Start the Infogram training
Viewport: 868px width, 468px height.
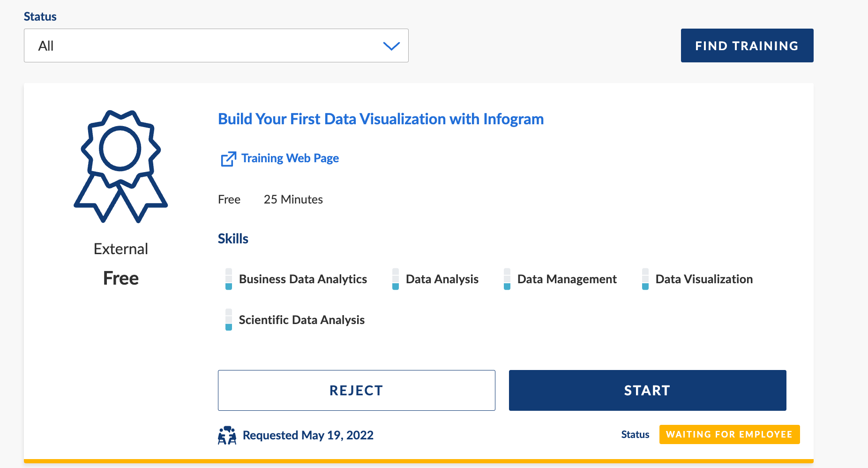[648, 390]
